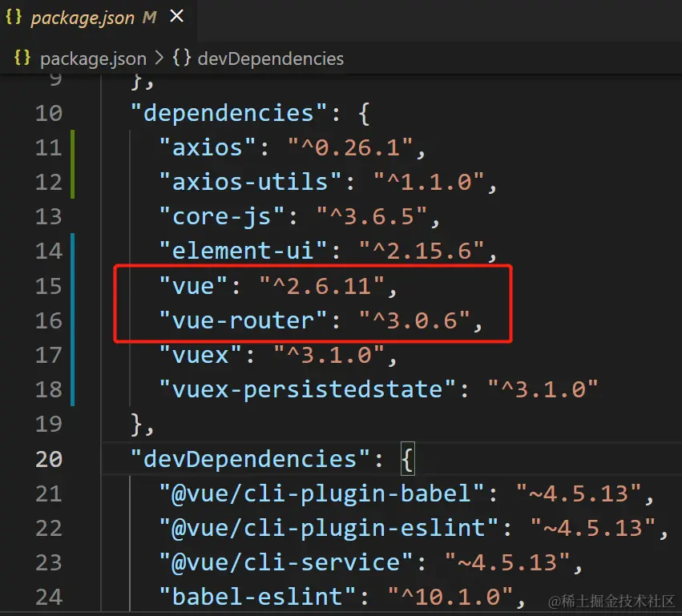682x616 pixels.
Task: Click the "axios" key text
Action: pos(207,148)
